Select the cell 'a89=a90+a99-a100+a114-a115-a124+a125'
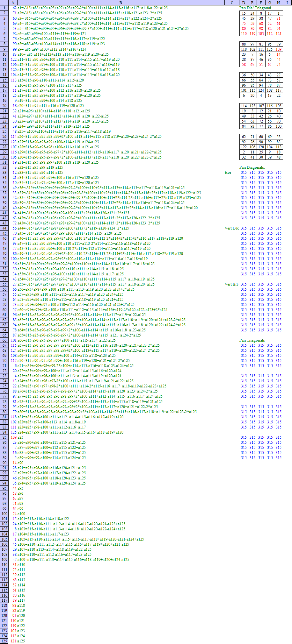292x644 pixels. [52, 457]
